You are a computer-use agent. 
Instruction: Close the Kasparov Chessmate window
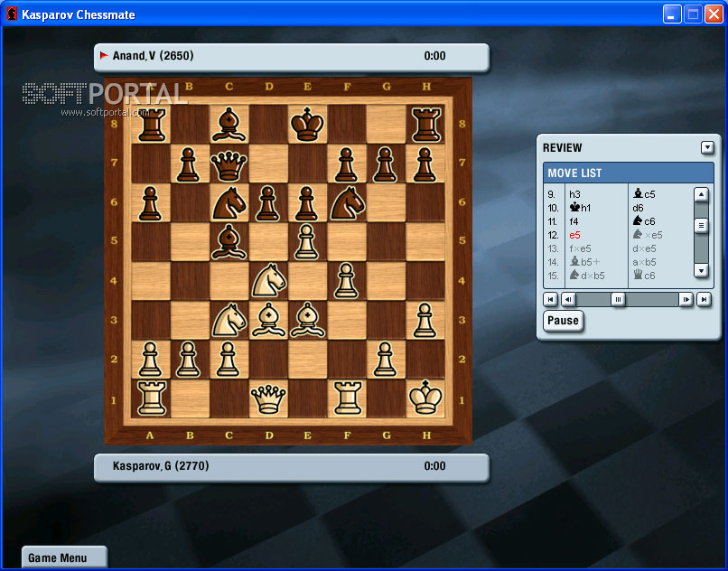[x=714, y=14]
